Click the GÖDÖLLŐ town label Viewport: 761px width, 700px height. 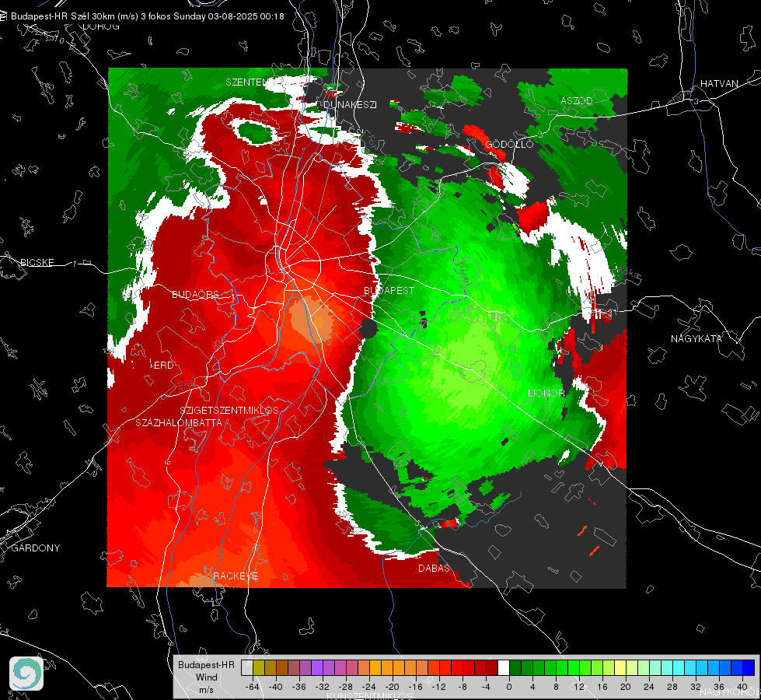coord(509,144)
